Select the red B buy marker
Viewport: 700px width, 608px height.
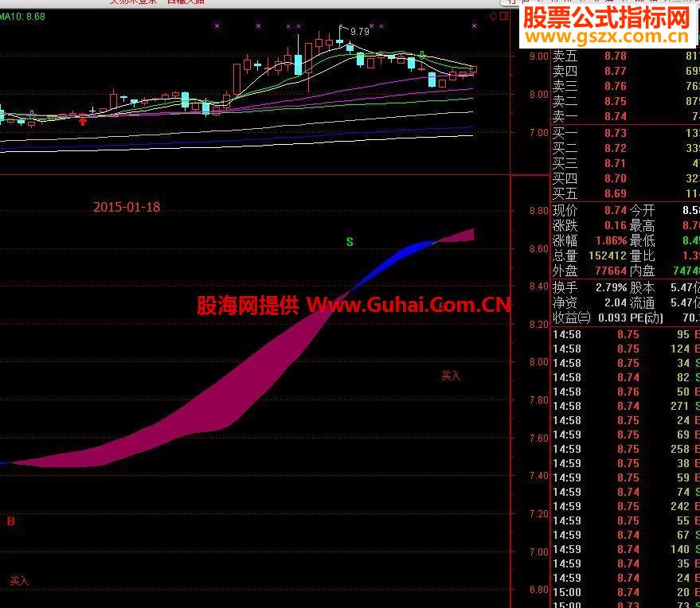pyautogui.click(x=11, y=521)
